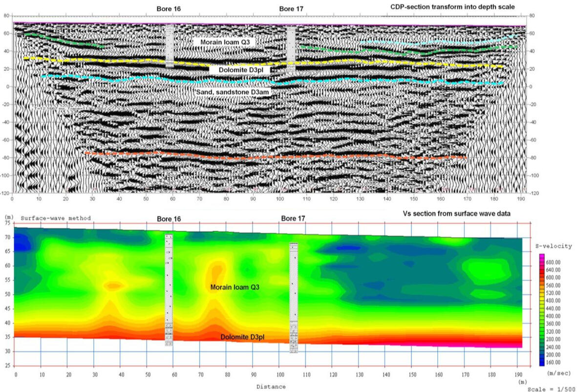Pick the magenta 680.00 velocity legend swatch
This screenshot has height=392, width=577.
[541, 257]
